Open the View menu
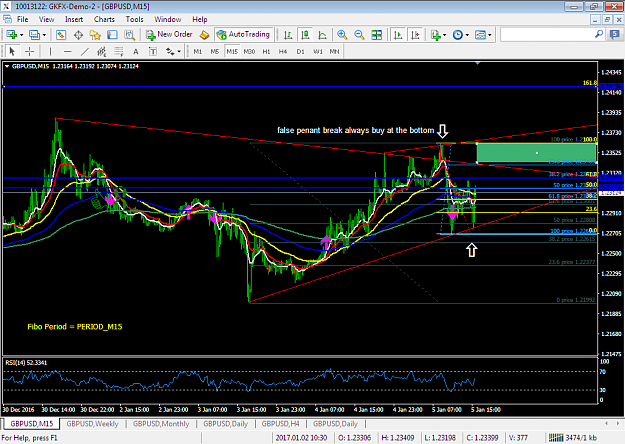 pos(46,19)
